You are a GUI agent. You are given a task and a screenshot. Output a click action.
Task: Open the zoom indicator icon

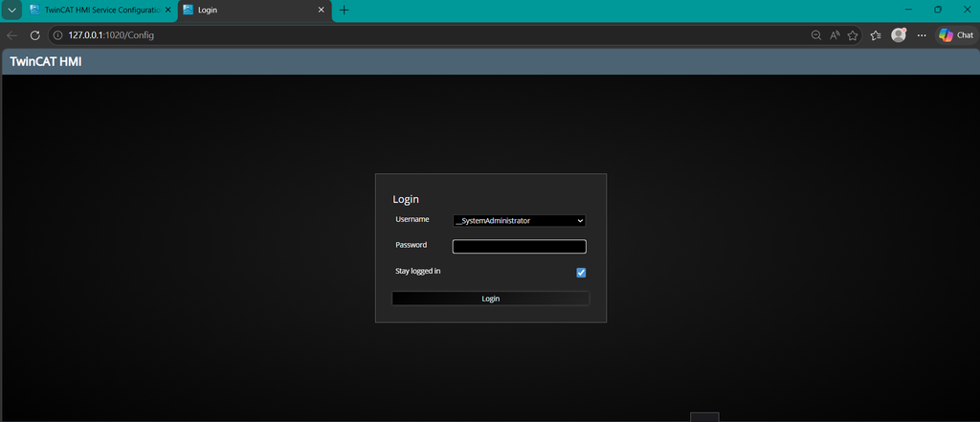click(815, 35)
